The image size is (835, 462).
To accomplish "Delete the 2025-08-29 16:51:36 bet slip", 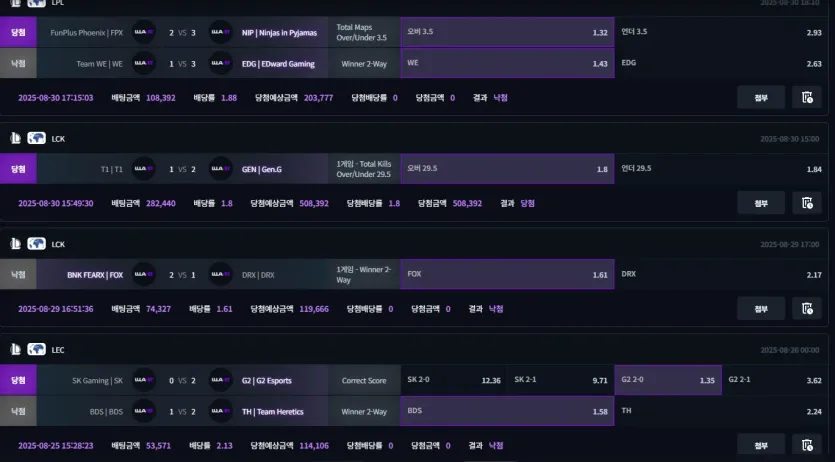I will tap(807, 308).
